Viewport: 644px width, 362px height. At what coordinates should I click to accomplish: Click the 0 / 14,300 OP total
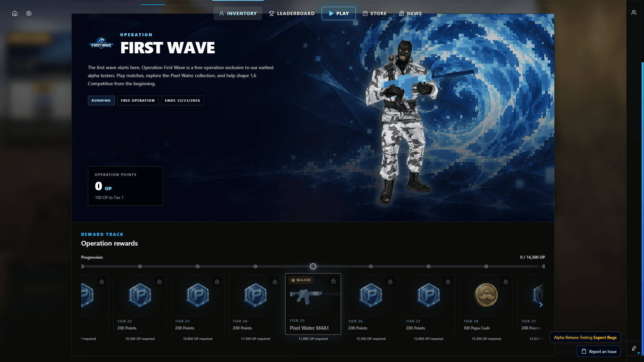pyautogui.click(x=532, y=257)
